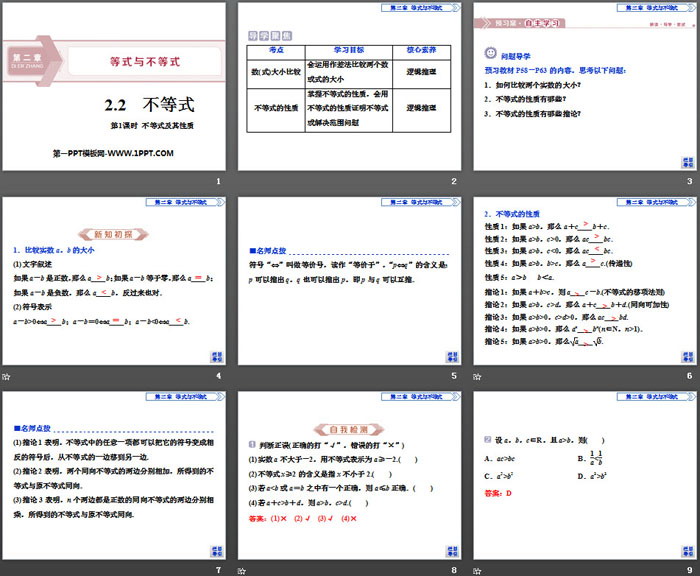Click the animation star under slide 6
The image size is (700, 576).
pos(477,375)
